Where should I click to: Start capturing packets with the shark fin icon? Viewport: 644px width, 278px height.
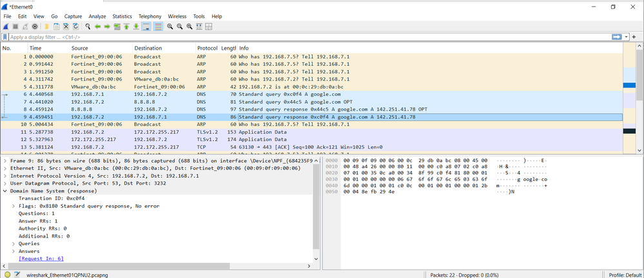6,26
